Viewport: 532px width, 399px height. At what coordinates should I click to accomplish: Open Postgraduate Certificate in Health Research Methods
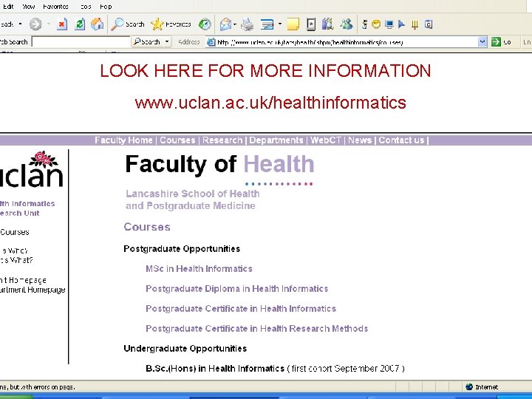click(x=257, y=328)
